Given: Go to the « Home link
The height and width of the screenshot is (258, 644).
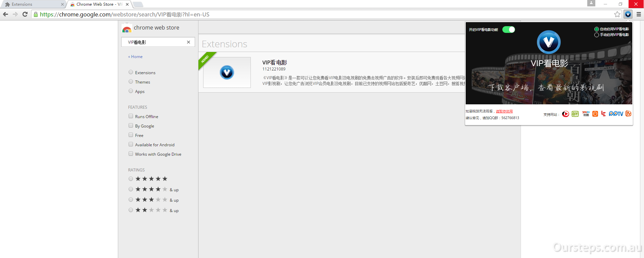Looking at the screenshot, I should 135,57.
